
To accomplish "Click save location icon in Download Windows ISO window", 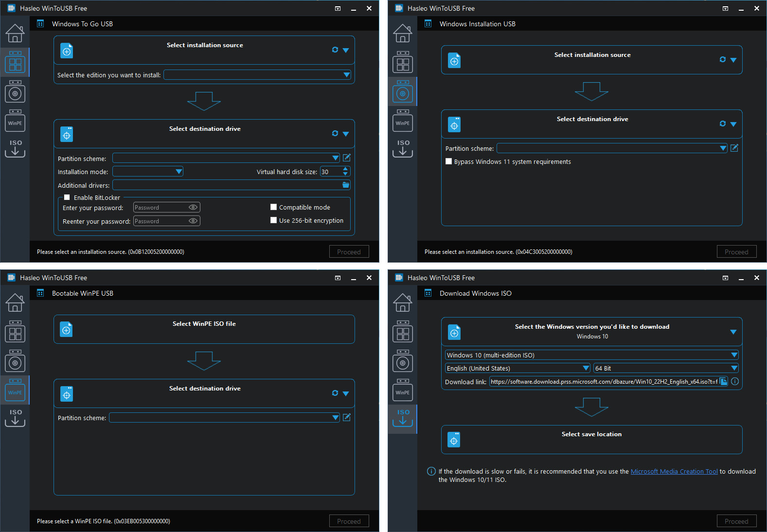I will (454, 440).
